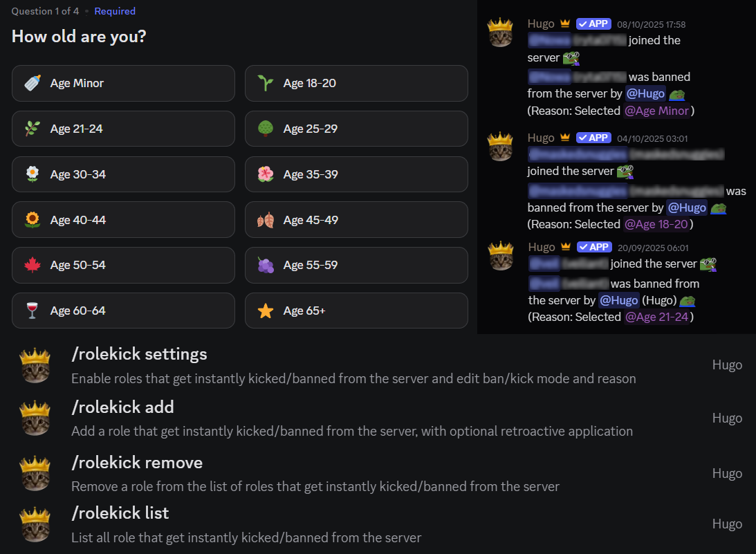
Task: Choose the Age 45-49 answer option
Action: [356, 220]
